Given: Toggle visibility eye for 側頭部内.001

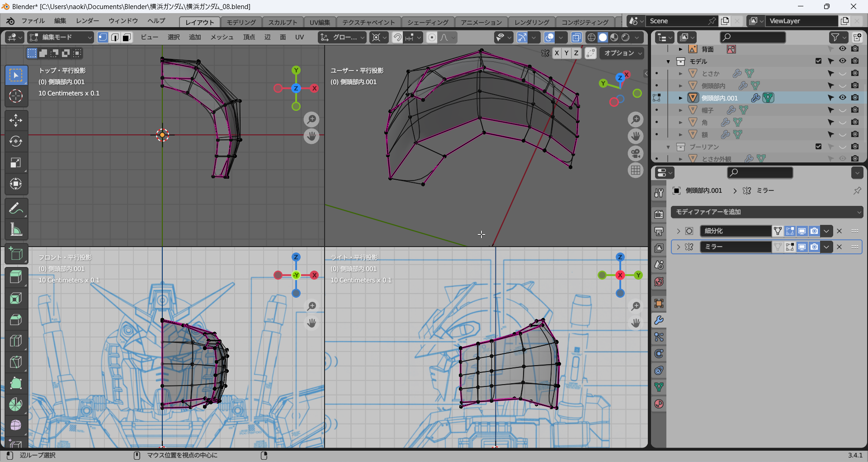Looking at the screenshot, I should coord(842,98).
